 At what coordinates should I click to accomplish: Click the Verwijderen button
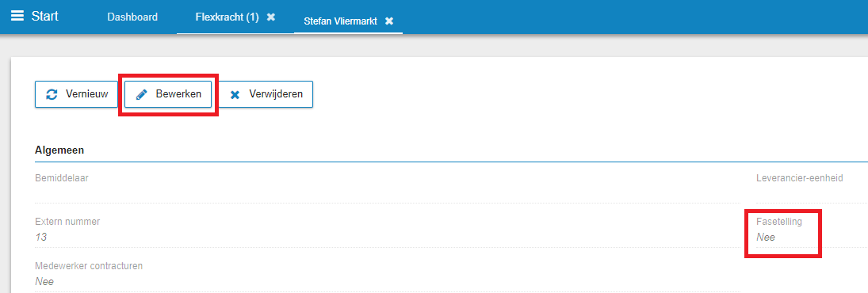pyautogui.click(x=266, y=94)
